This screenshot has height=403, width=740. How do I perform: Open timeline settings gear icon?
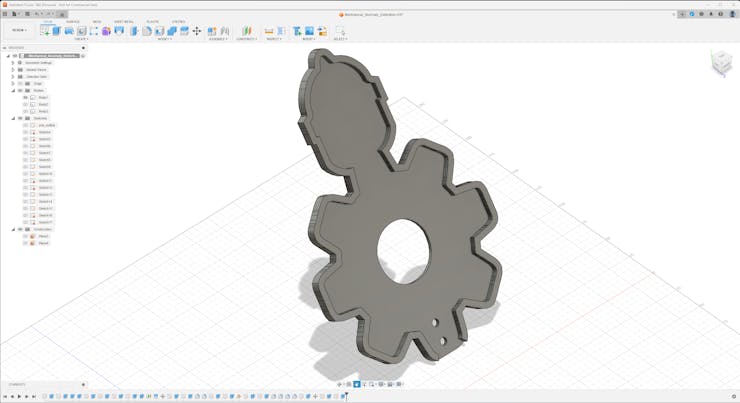734,396
